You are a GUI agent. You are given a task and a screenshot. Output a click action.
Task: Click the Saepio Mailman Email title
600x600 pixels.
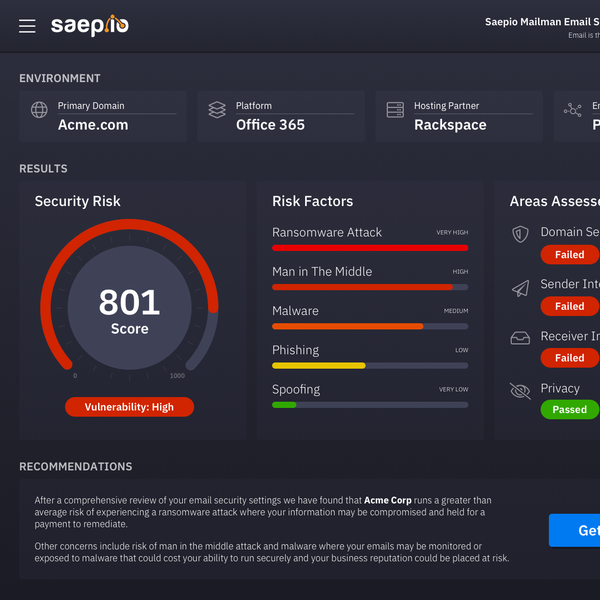pyautogui.click(x=542, y=22)
